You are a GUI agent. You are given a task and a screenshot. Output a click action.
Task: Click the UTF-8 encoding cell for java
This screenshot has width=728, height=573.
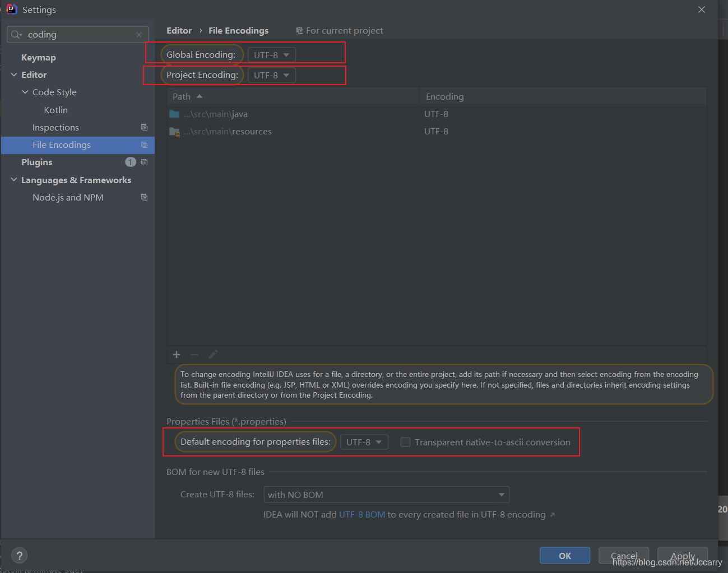(x=436, y=114)
